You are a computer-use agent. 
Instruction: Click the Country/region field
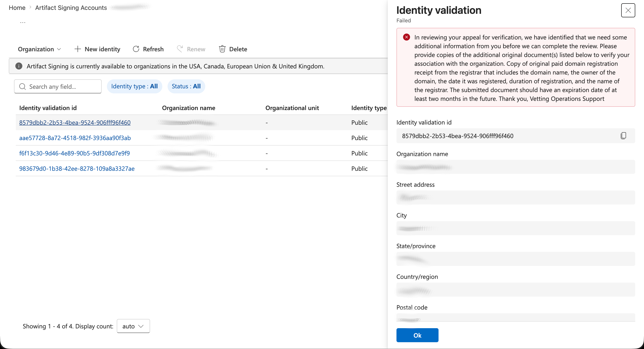coord(515,290)
